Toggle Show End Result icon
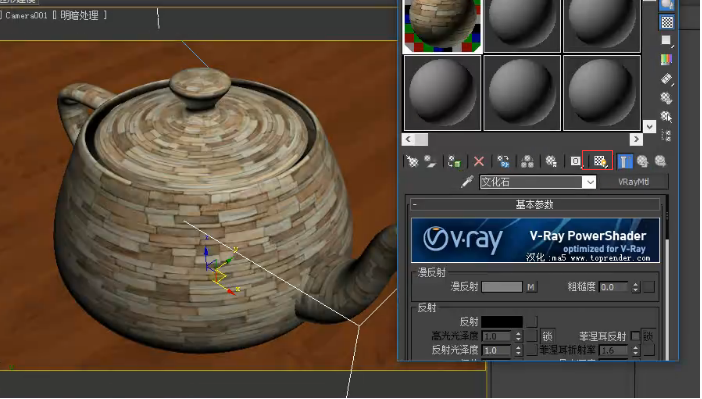This screenshot has height=399, width=702. 625,161
